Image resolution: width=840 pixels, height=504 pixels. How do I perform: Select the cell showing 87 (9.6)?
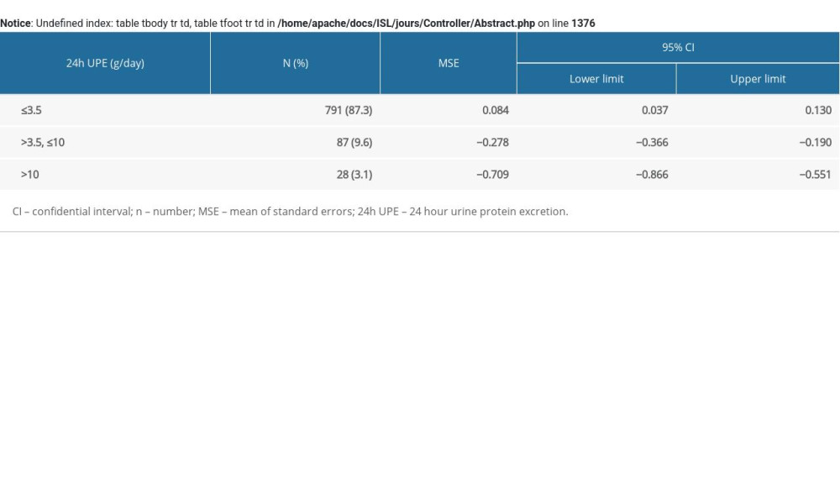click(354, 142)
